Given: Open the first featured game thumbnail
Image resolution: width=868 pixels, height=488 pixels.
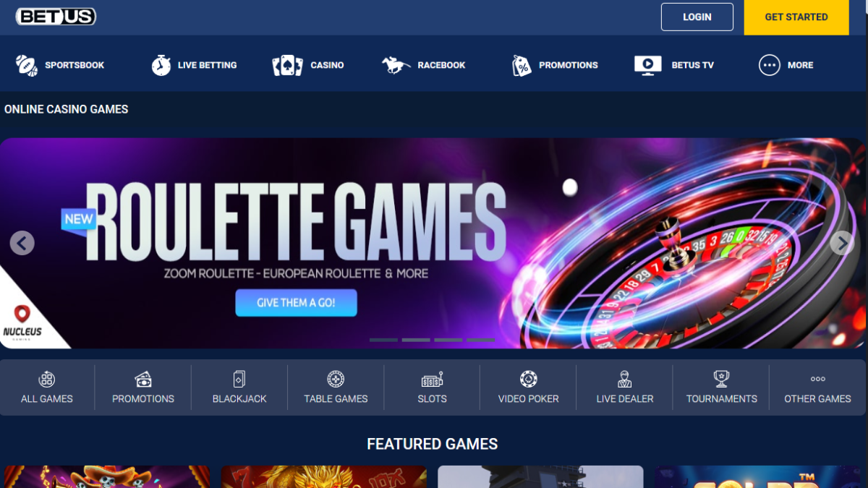Looking at the screenshot, I should tap(106, 476).
